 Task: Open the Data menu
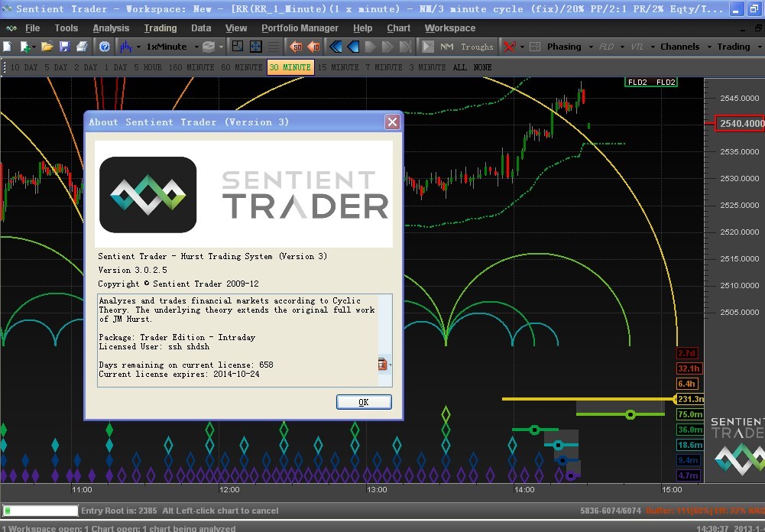pyautogui.click(x=201, y=28)
